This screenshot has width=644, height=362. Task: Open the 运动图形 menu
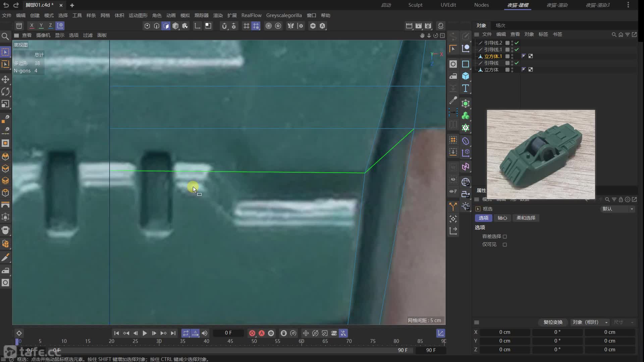tap(138, 15)
